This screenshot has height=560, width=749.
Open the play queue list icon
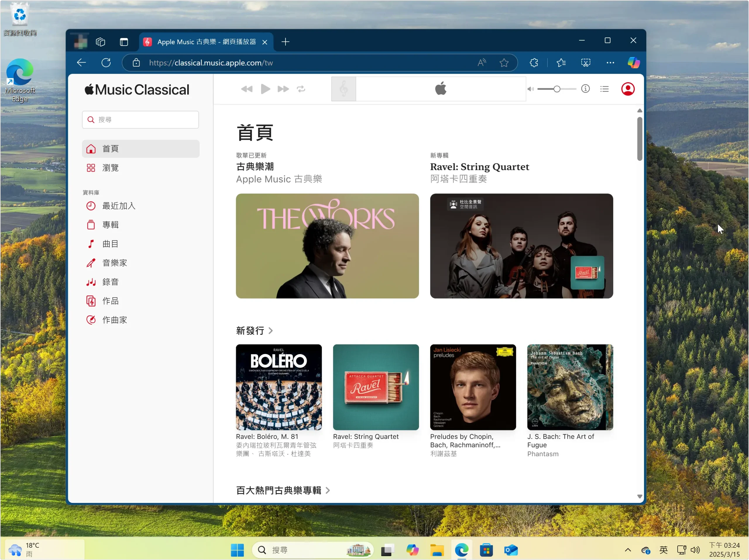tap(604, 89)
